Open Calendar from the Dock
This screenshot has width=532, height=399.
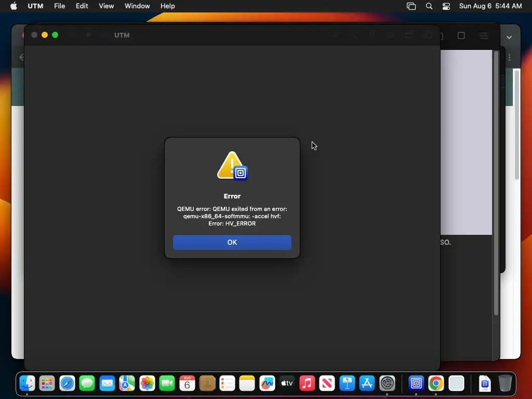187,383
